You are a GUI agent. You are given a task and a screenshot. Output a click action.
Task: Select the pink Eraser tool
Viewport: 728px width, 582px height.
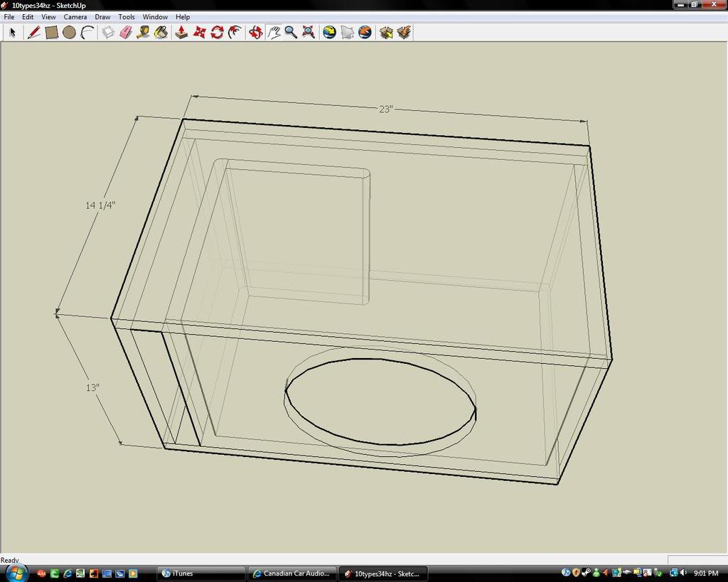pos(126,33)
